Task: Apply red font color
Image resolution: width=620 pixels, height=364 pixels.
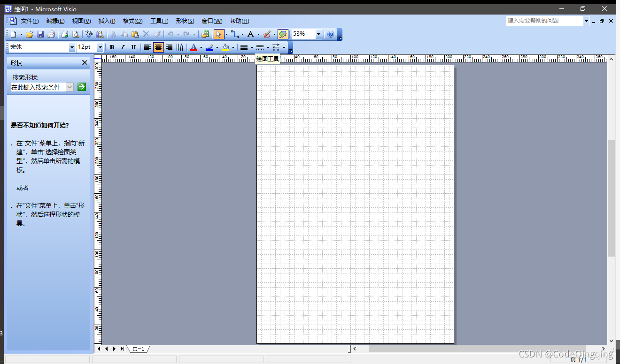Action: coord(193,47)
